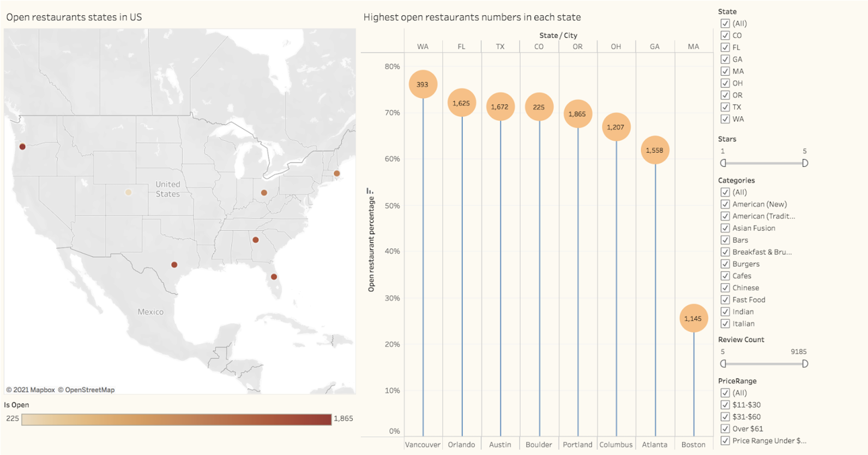The image size is (868, 455).
Task: Uncheck the CO state checkbox
Action: [x=725, y=35]
